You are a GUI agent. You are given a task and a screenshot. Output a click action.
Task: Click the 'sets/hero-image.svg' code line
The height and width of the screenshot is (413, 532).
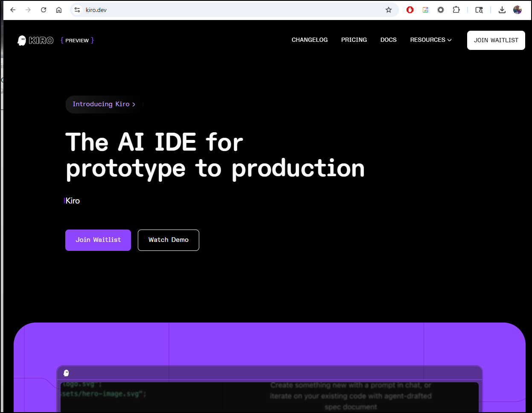pyautogui.click(x=104, y=394)
